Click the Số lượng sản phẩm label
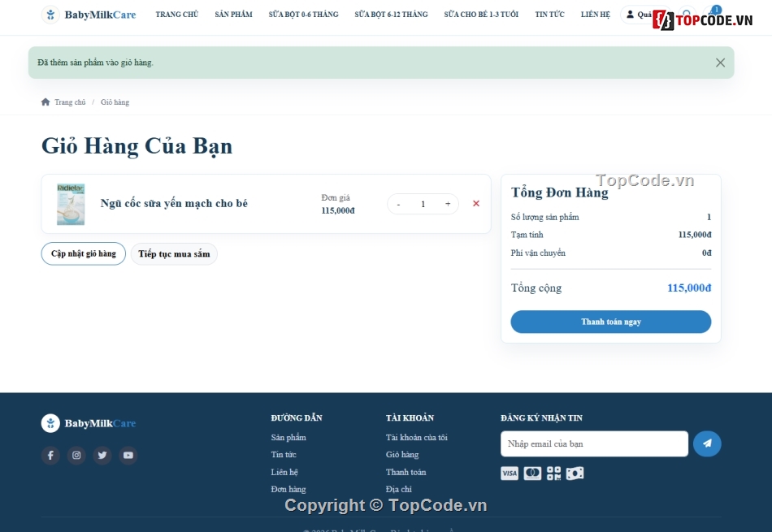 [x=544, y=217]
